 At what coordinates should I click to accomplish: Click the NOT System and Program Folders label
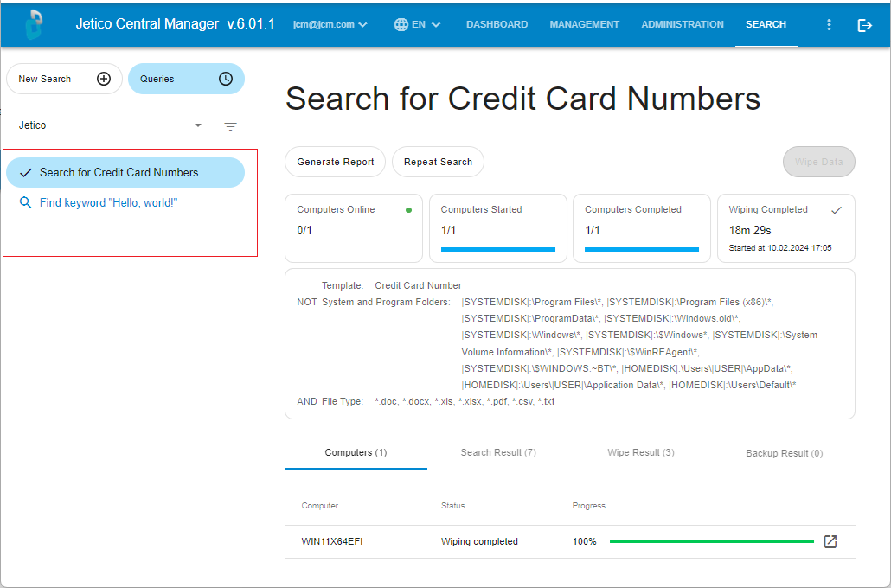click(374, 303)
